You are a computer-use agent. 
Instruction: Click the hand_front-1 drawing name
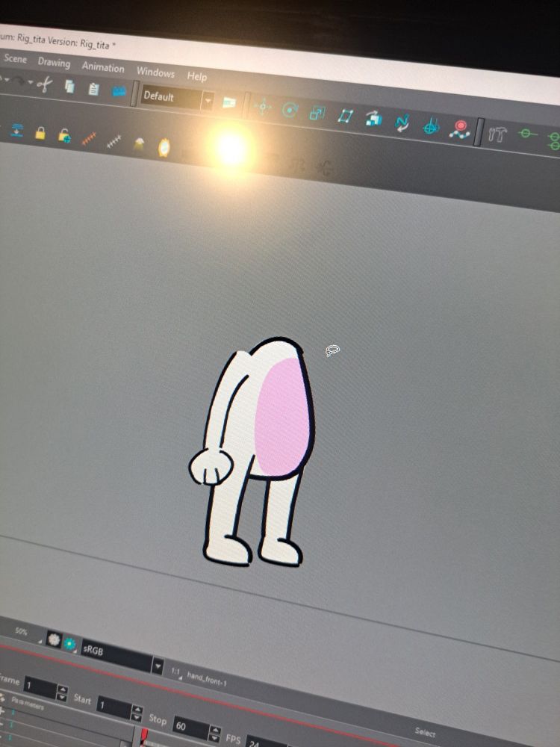coord(206,679)
